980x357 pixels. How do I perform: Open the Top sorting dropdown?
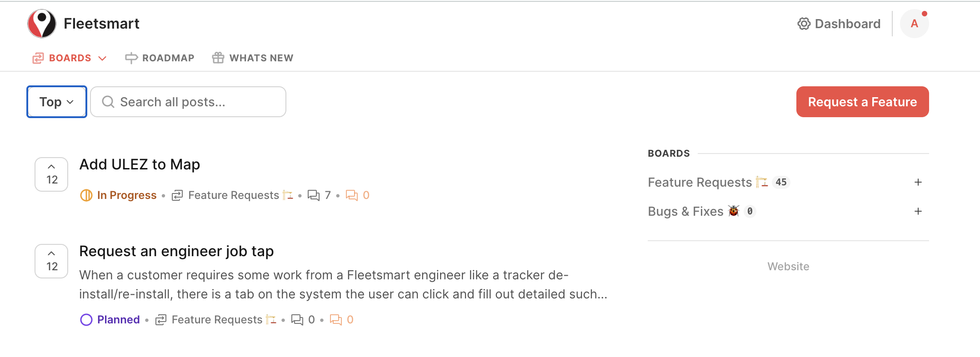point(57,102)
